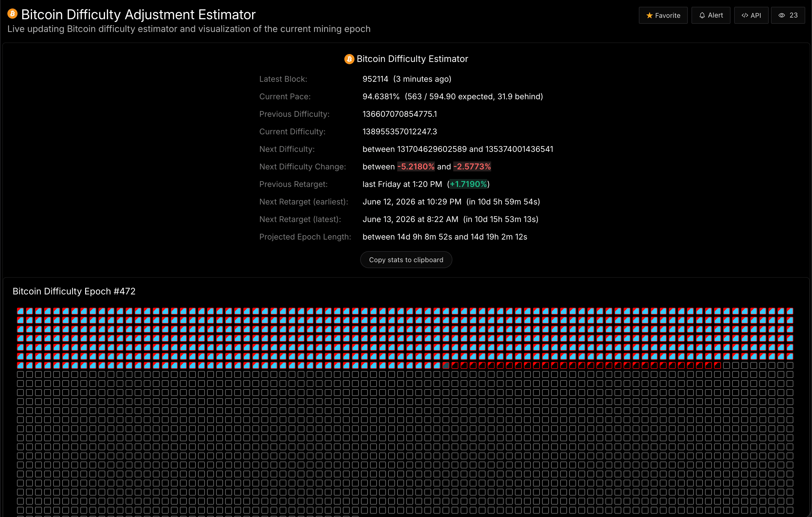812x517 pixels.
Task: Click the +1.7190% previous retarget change
Action: point(468,184)
